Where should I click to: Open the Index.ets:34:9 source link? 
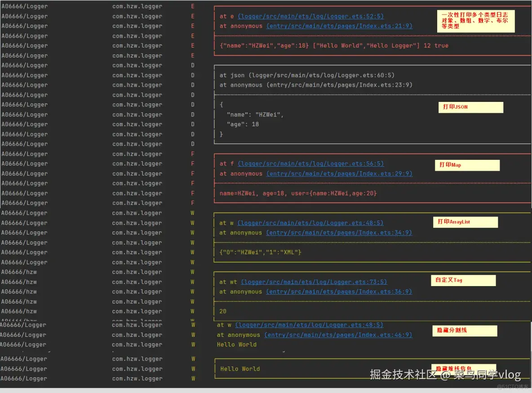tap(339, 233)
